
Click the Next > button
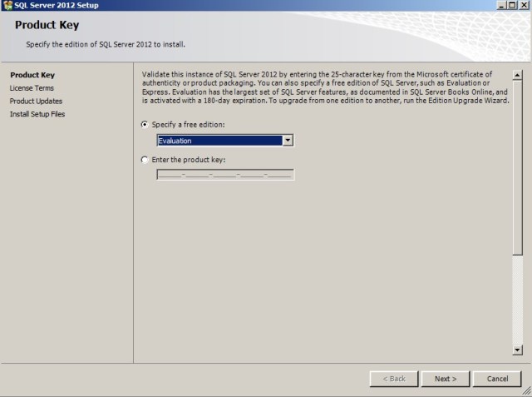(446, 379)
